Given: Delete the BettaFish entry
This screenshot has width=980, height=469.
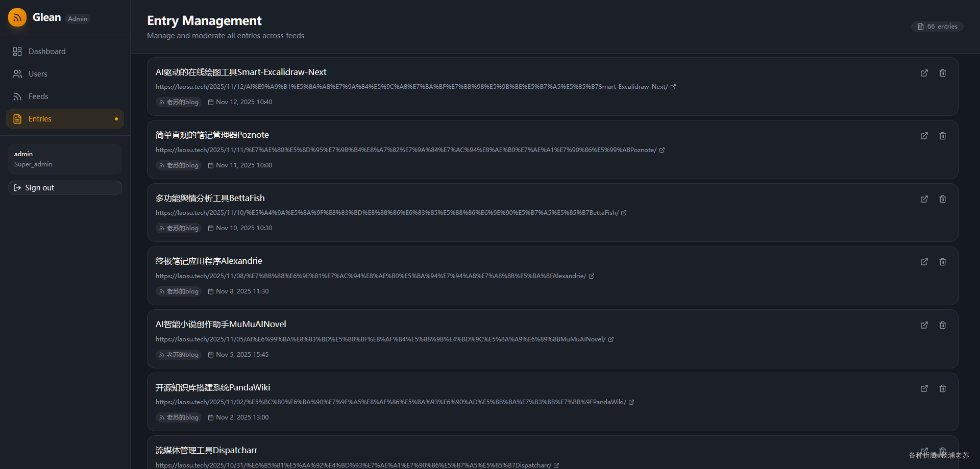Looking at the screenshot, I should coord(943,199).
